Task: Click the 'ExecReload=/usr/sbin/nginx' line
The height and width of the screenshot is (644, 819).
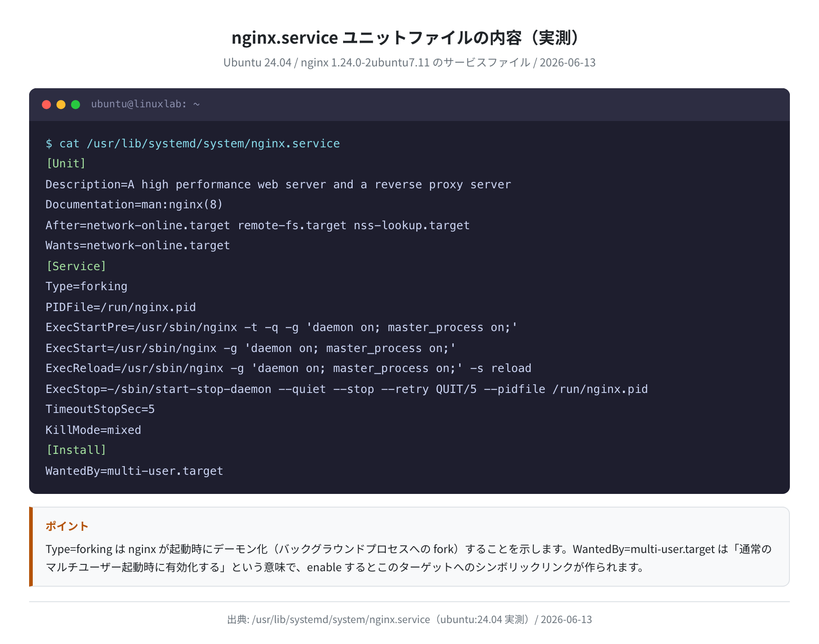Action: coord(288,368)
